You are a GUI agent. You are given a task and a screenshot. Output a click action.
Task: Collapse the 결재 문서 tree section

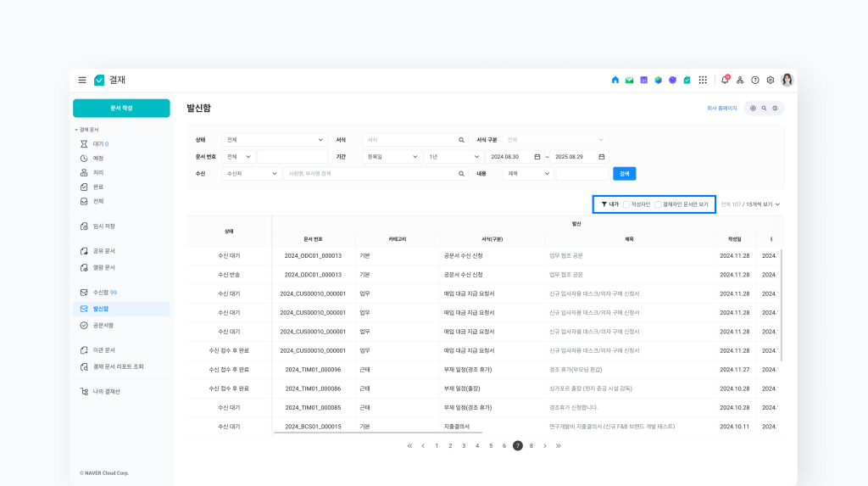(75, 130)
